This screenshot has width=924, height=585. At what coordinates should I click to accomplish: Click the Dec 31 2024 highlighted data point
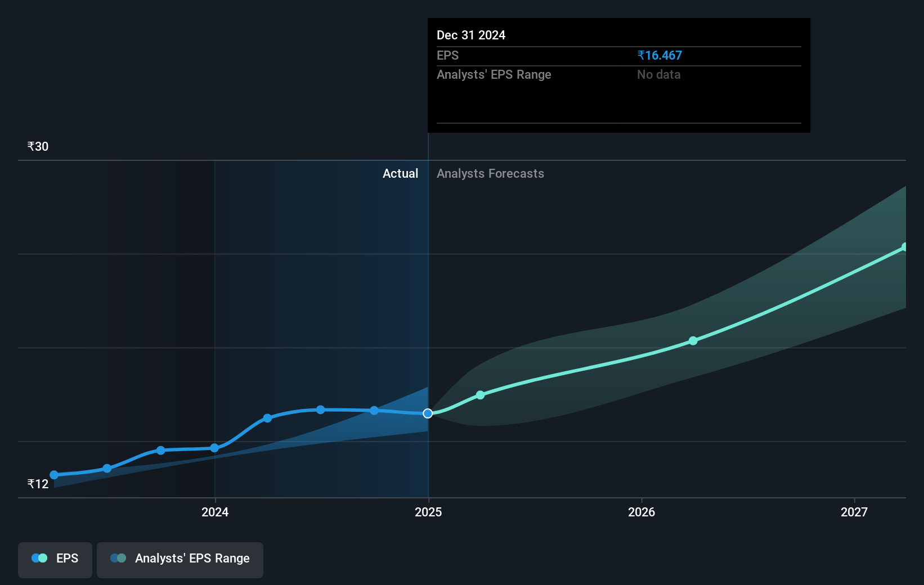click(x=428, y=413)
